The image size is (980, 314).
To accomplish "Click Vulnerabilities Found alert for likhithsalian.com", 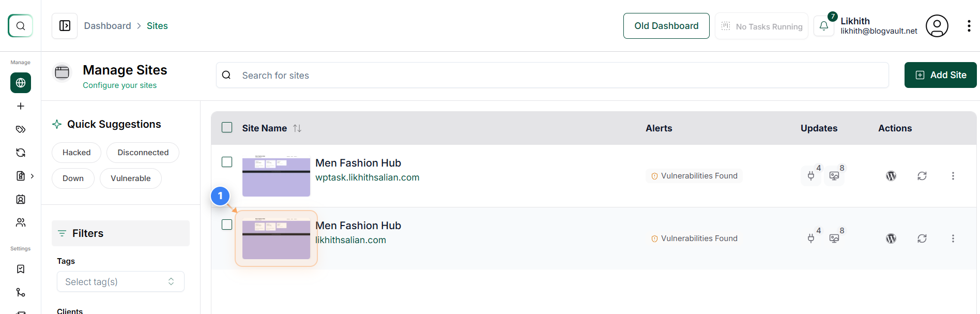I will (694, 238).
